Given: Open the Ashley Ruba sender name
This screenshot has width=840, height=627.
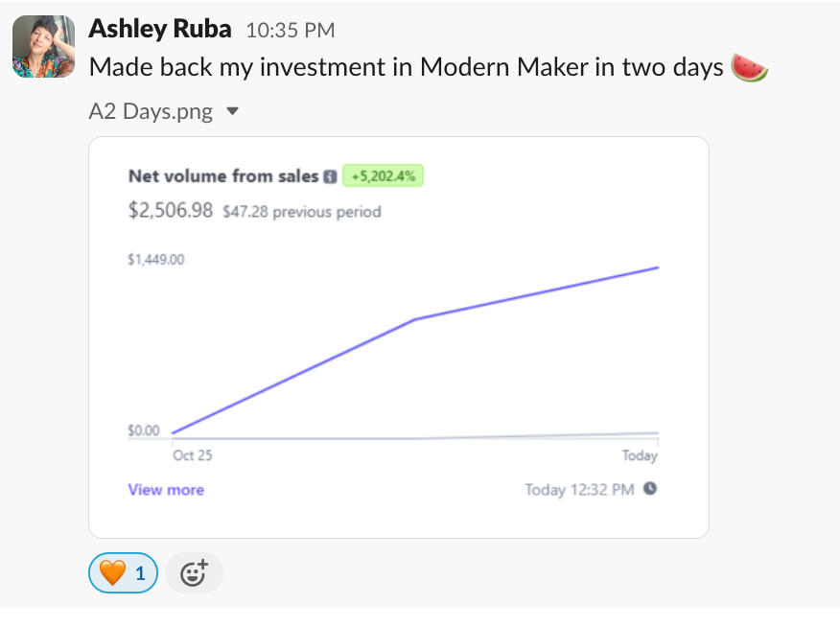Looking at the screenshot, I should click(x=160, y=29).
